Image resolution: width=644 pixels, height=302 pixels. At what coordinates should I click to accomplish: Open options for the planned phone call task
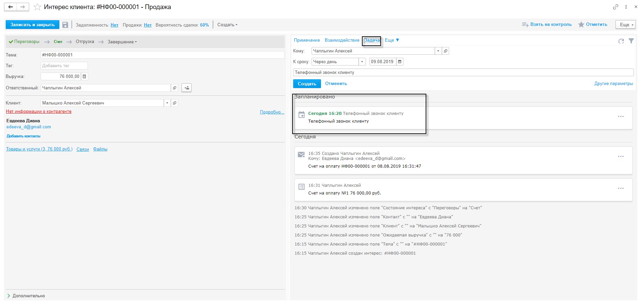pyautogui.click(x=621, y=117)
